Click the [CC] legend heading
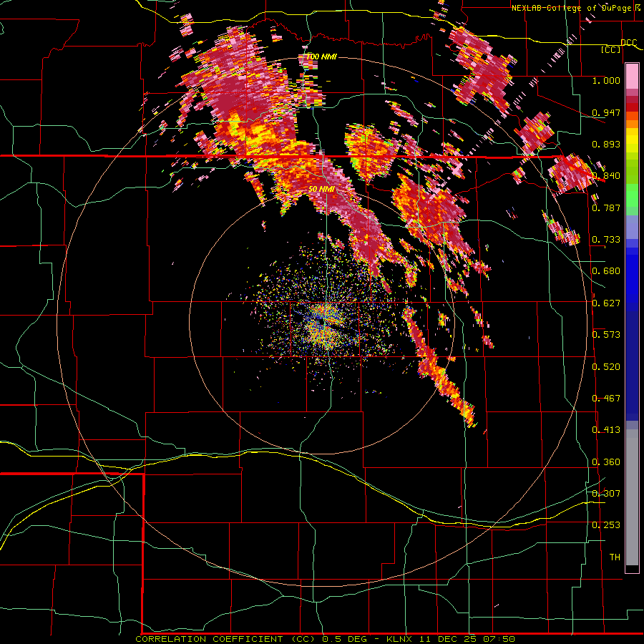 pyautogui.click(x=611, y=49)
